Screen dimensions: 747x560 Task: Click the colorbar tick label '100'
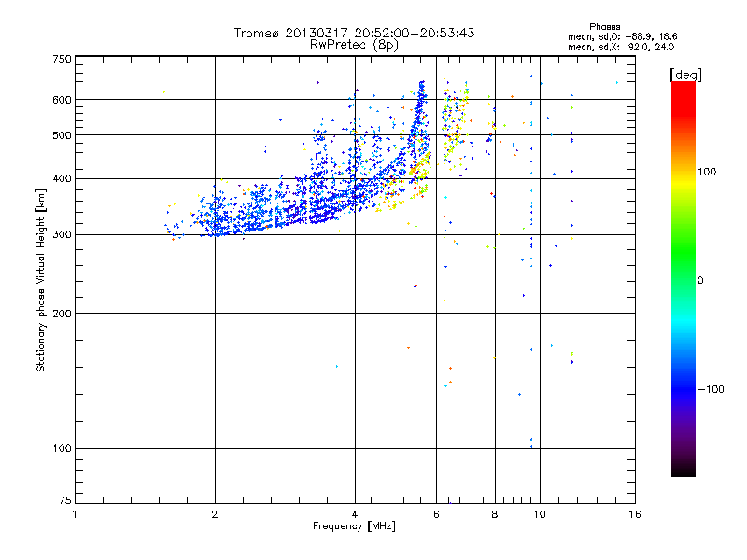coord(707,172)
